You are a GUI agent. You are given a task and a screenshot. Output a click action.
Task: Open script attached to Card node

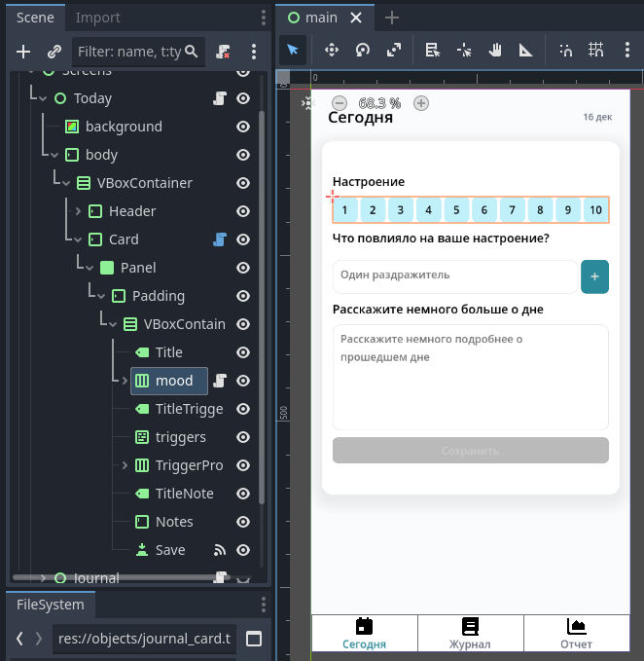220,239
